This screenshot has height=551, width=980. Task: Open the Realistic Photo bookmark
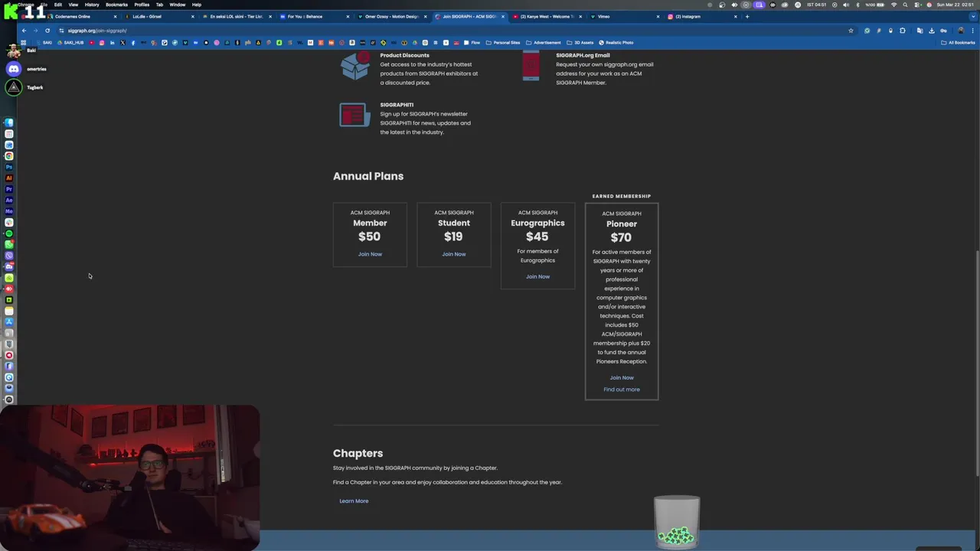pos(616,43)
